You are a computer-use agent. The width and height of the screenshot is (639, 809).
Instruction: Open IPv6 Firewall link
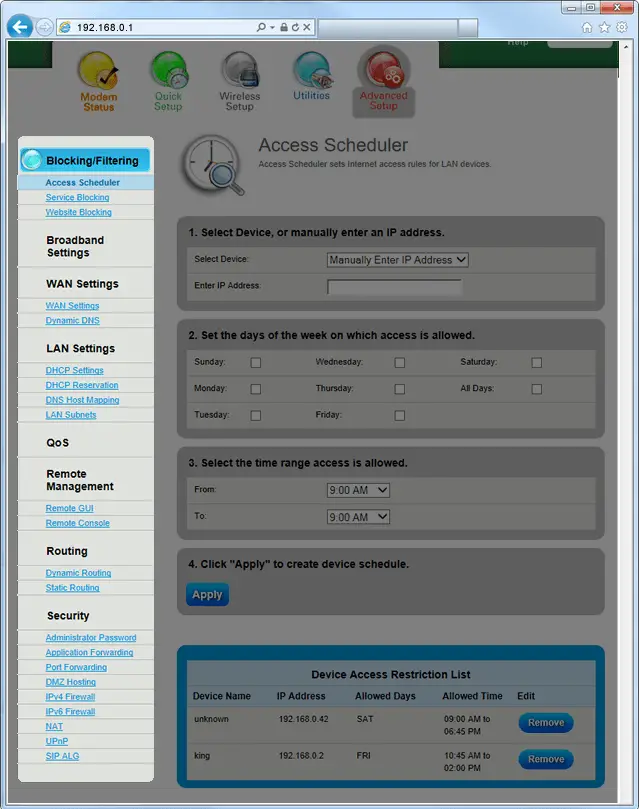click(70, 713)
